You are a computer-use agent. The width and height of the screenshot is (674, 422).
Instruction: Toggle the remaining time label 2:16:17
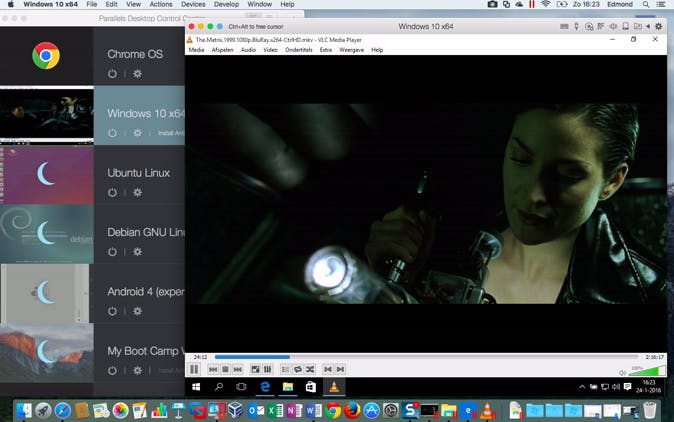pos(655,357)
